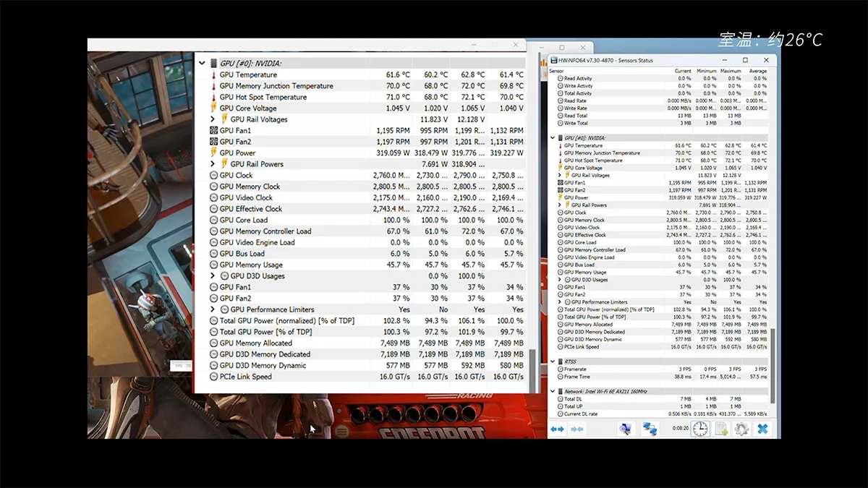Viewport: 868px width, 488px height.
Task: Open sensor settings gear icon
Action: pyautogui.click(x=741, y=429)
